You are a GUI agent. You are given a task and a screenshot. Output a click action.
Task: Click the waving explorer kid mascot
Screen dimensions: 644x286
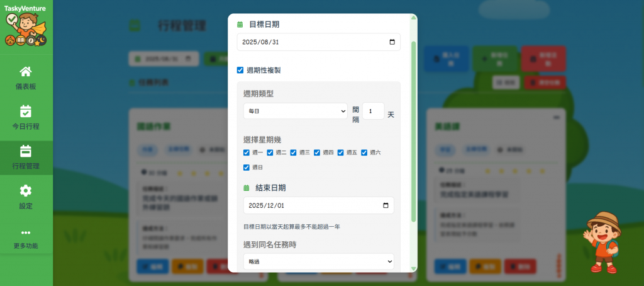tap(602, 242)
